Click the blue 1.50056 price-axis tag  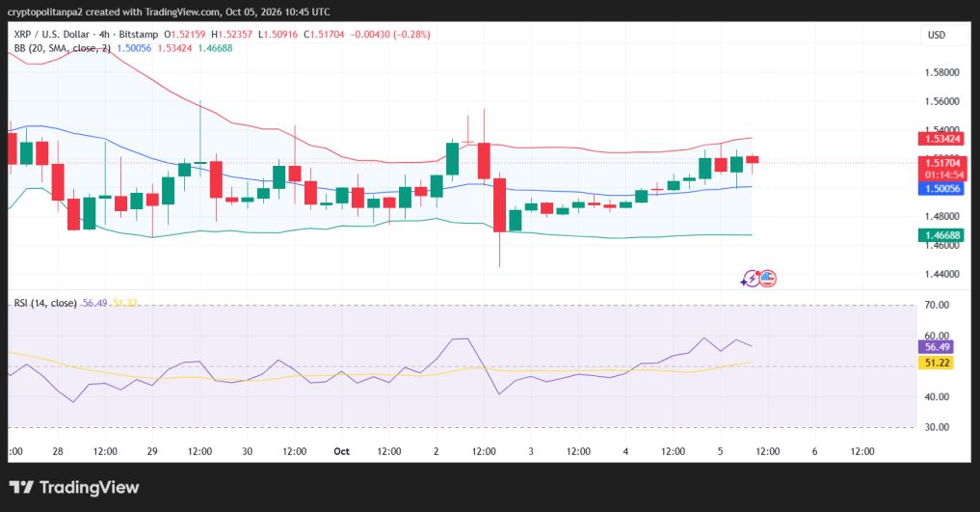940,189
